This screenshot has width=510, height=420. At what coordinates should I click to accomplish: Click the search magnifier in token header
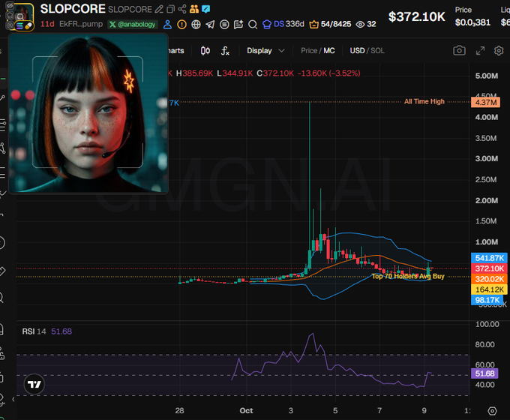pos(253,25)
